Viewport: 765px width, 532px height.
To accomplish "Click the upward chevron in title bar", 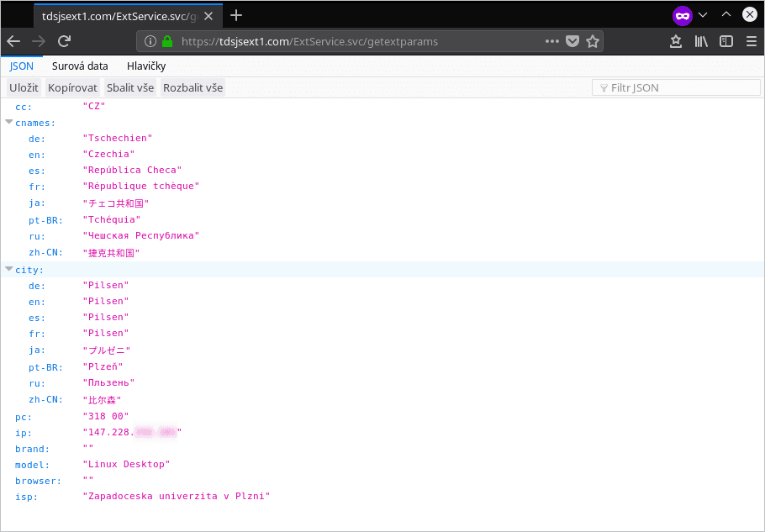I will click(x=726, y=14).
